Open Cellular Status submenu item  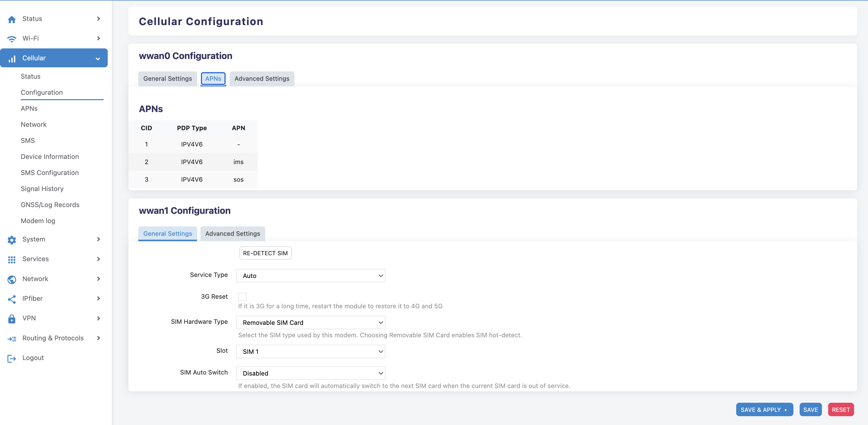(x=30, y=76)
